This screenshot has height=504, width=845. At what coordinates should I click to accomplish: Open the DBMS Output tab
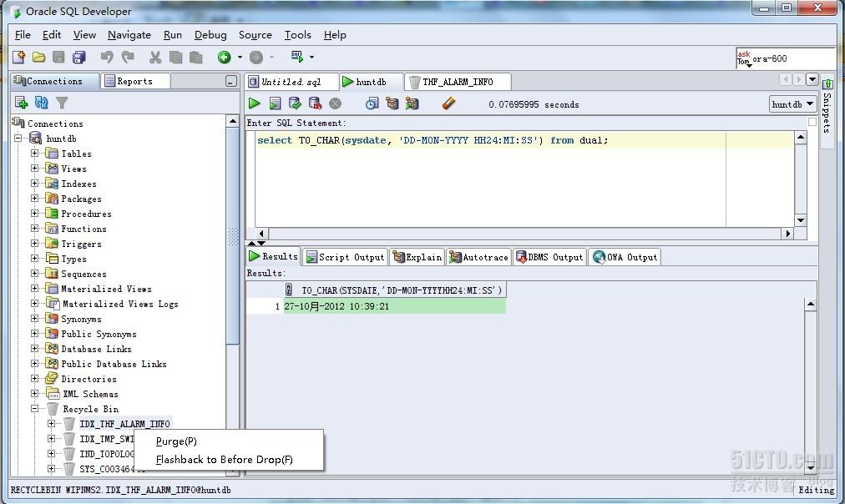(x=549, y=257)
